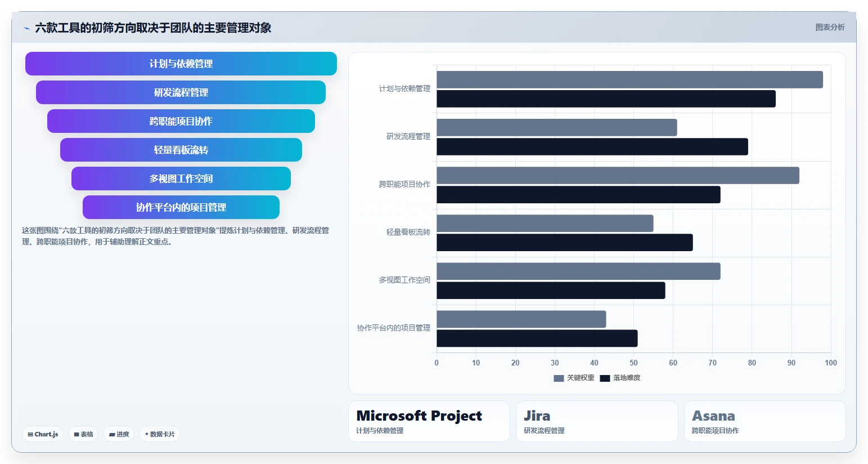Click the x-axis value 0

point(437,363)
